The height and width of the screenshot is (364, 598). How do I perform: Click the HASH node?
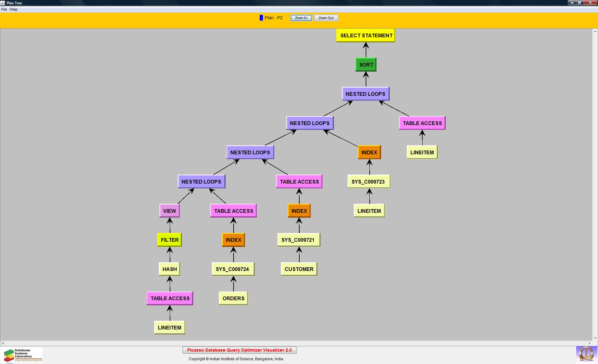(x=169, y=269)
